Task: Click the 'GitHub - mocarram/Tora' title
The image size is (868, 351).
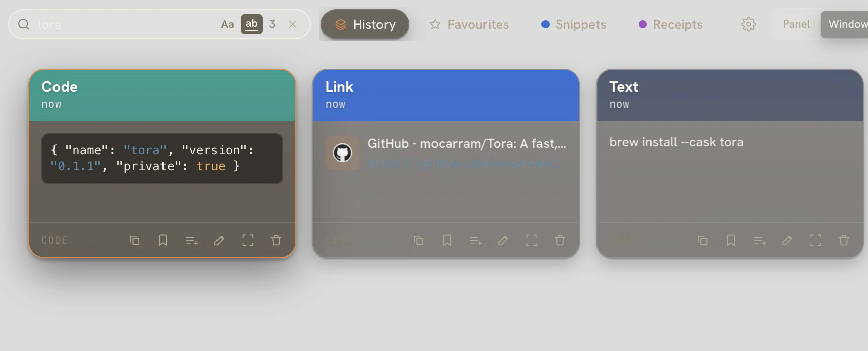Action: (x=467, y=144)
